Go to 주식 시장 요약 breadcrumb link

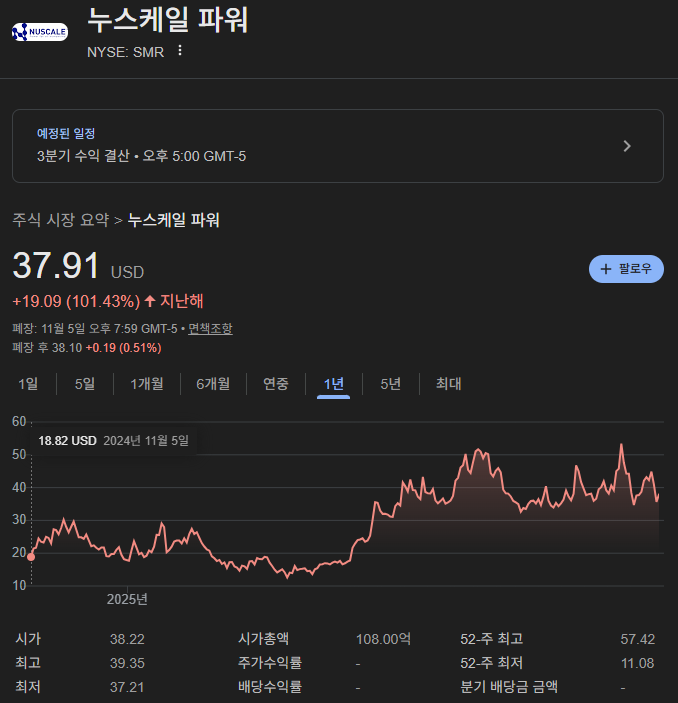61,220
